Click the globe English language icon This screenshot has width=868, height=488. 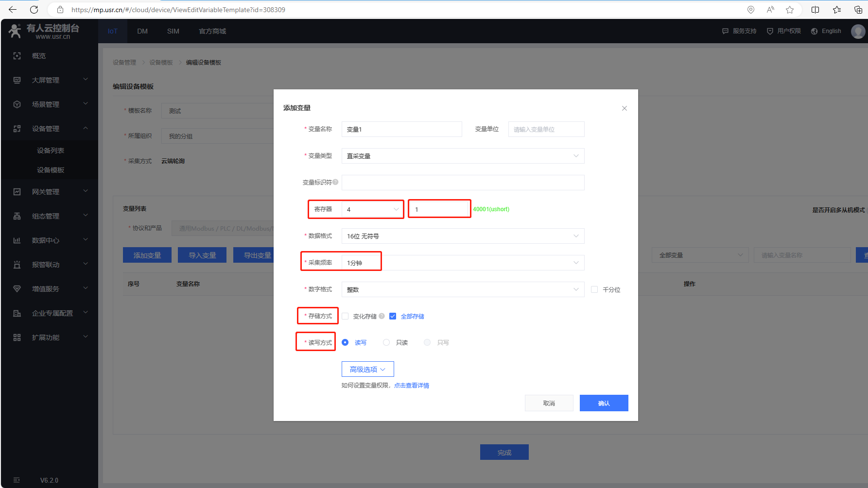(x=815, y=31)
